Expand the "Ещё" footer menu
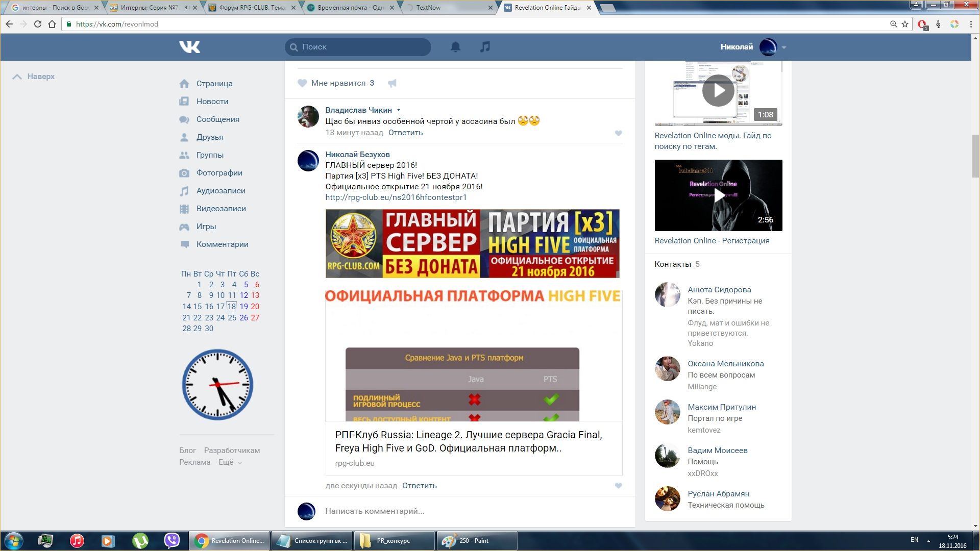The height and width of the screenshot is (551, 980). pos(230,462)
